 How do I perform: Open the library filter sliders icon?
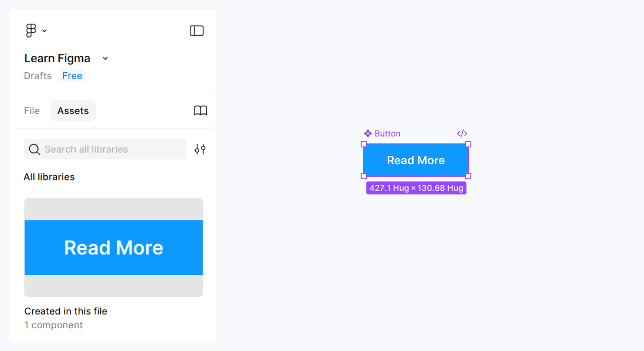pos(200,149)
